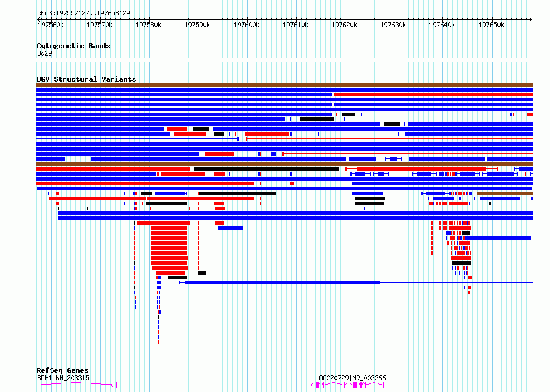The image size is (550, 392).
Task: Click the 197650k ruler label
Action: coord(491,25)
